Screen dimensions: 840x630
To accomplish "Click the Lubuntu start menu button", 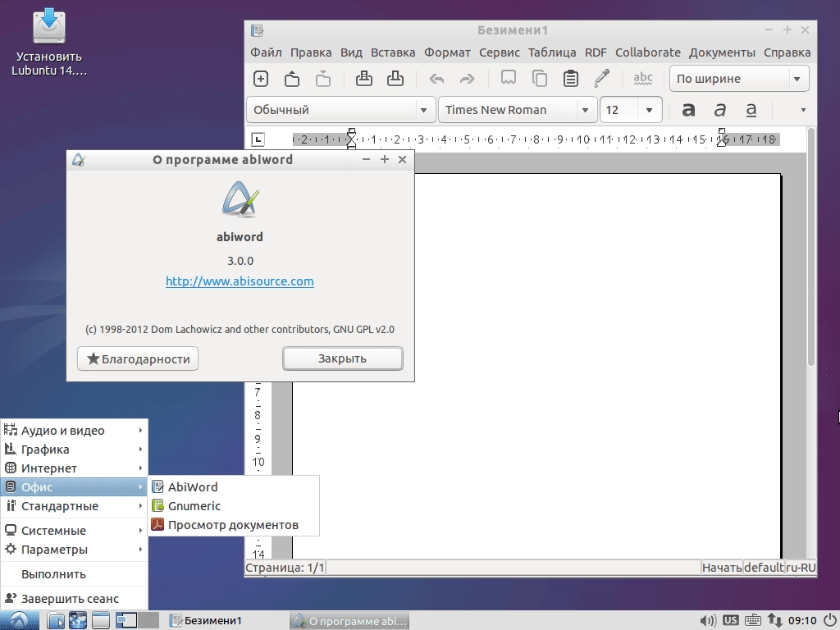I will coord(20,620).
